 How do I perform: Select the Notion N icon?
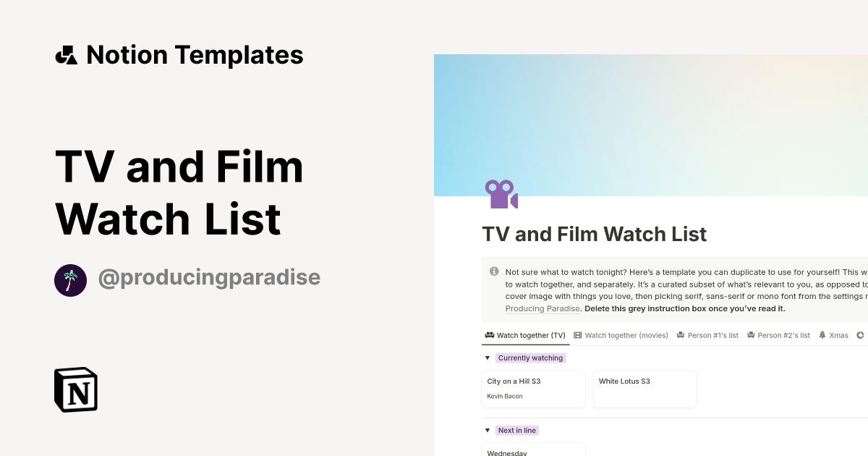(75, 389)
